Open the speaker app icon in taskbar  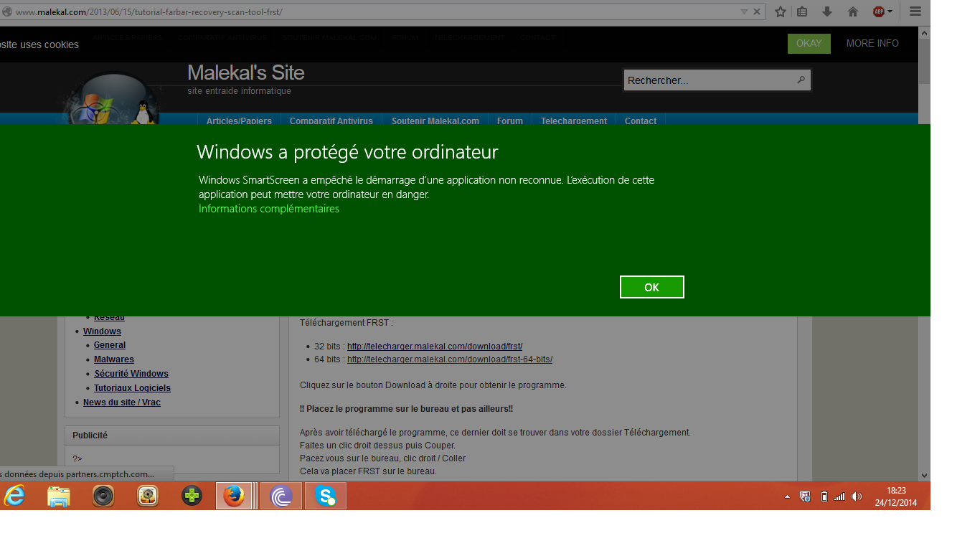click(103, 496)
